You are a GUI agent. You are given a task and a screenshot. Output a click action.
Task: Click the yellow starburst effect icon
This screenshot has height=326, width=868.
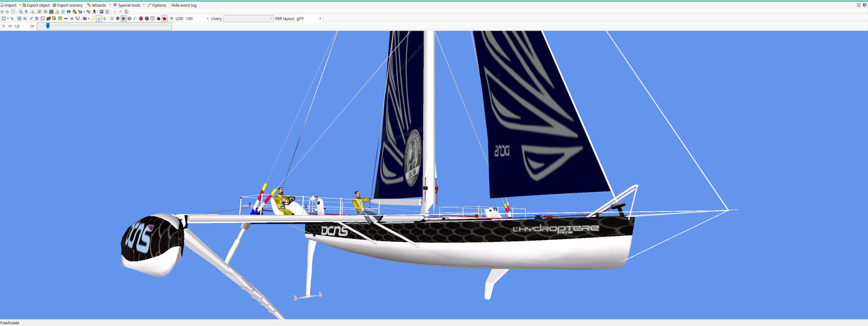coord(92,18)
